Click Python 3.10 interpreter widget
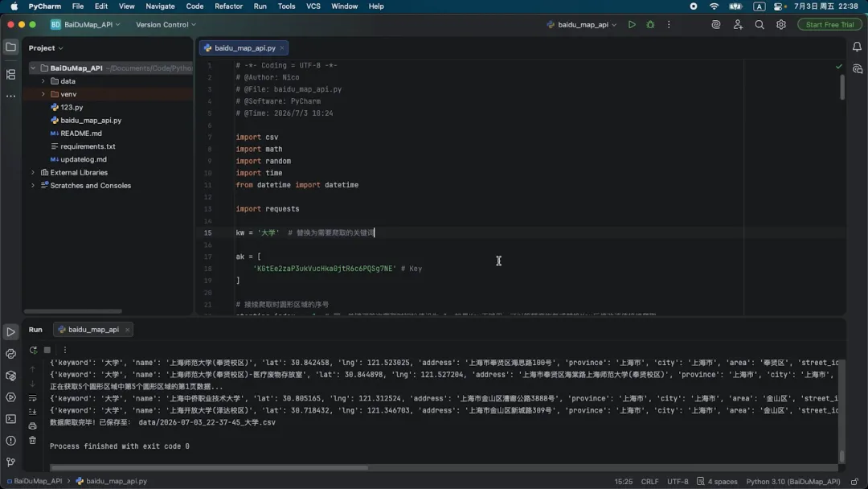868x489 pixels. 792,481
